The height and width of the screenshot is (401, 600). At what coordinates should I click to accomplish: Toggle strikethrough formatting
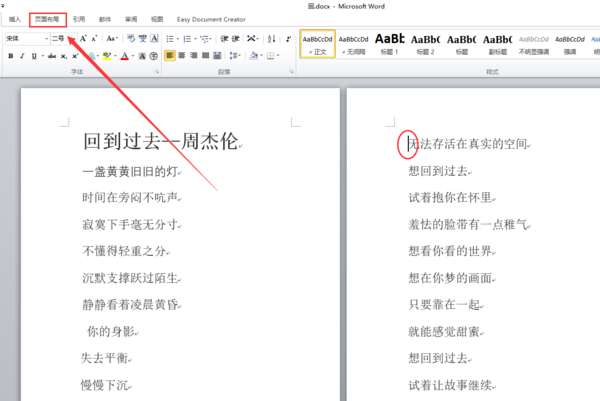point(52,56)
